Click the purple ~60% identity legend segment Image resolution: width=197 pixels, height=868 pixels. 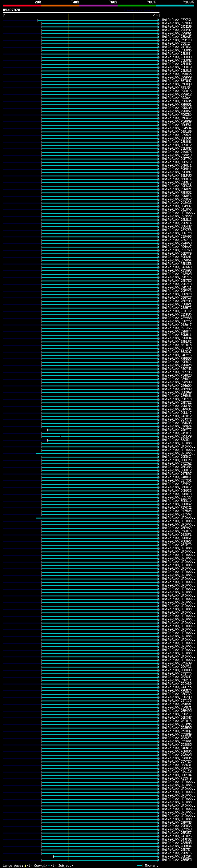click(x=99, y=6)
